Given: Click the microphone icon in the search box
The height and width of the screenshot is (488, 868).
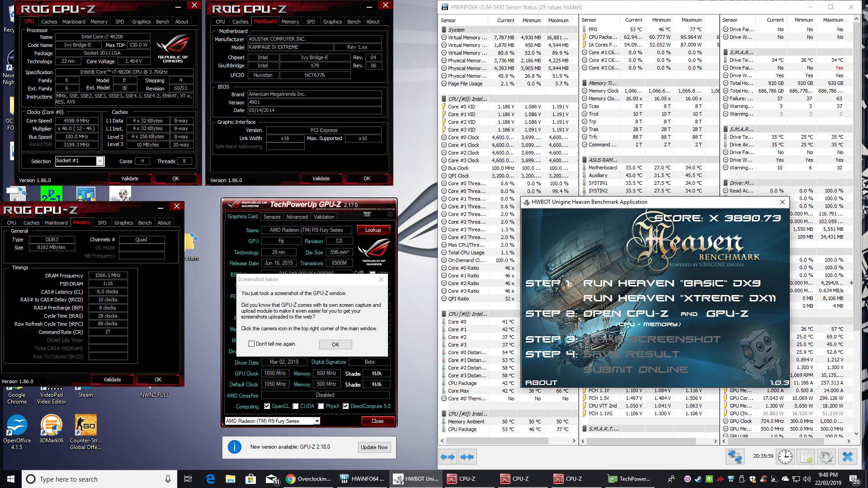Looking at the screenshot, I should pos(168,479).
